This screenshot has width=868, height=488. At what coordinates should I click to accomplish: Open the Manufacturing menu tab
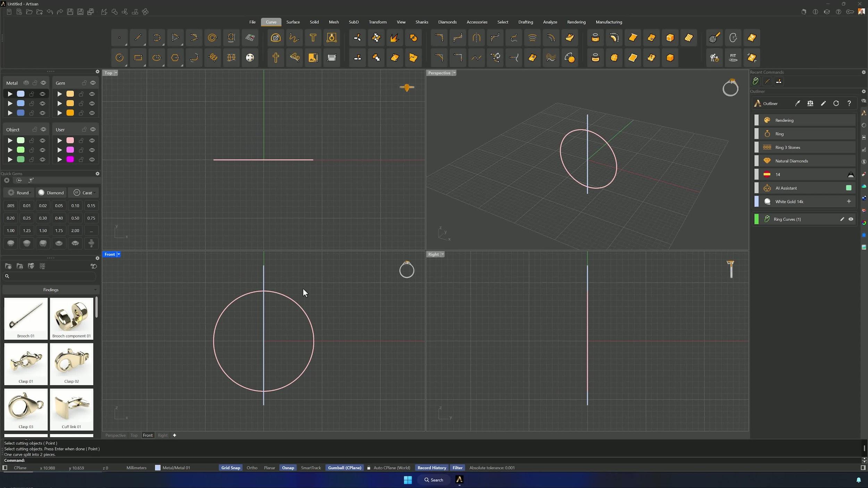609,22
